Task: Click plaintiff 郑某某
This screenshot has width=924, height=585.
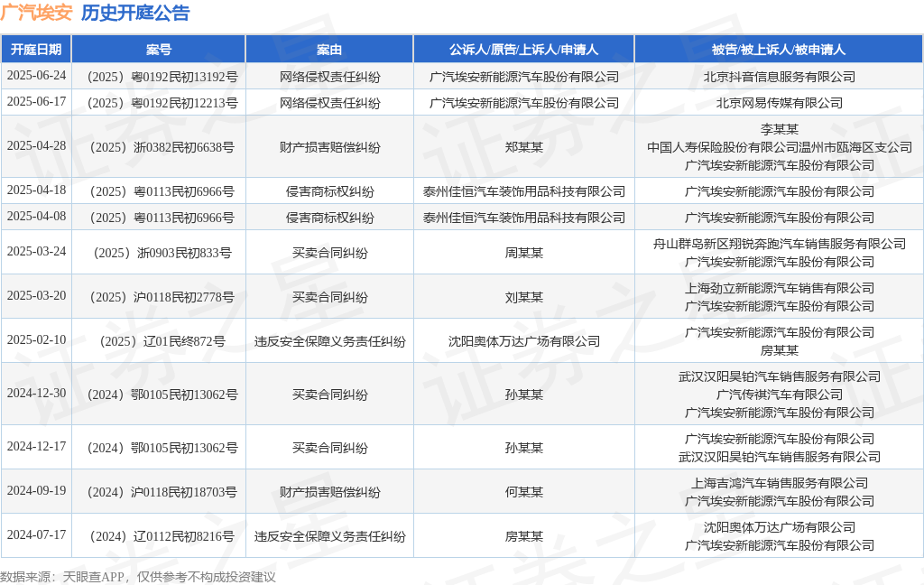Action: coord(524,147)
